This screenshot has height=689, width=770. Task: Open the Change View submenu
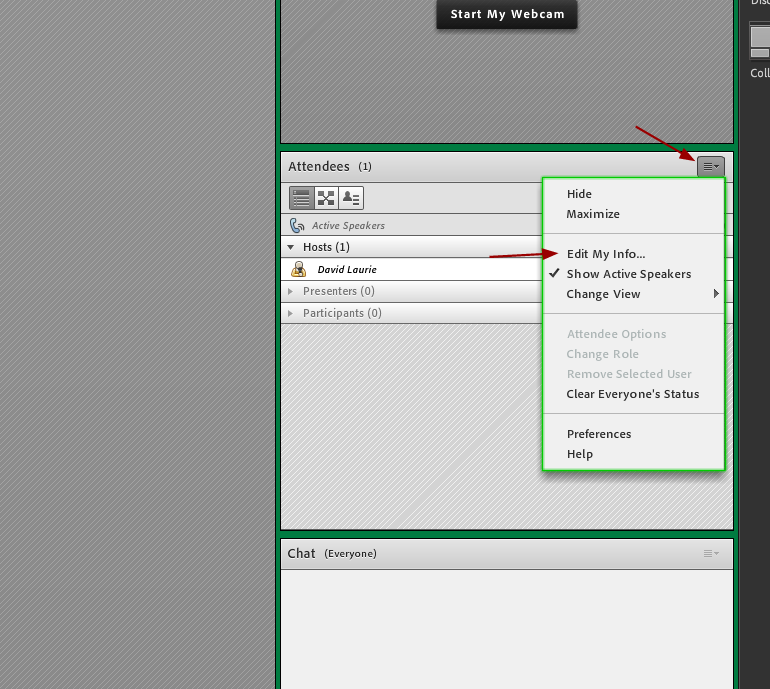(x=603, y=294)
